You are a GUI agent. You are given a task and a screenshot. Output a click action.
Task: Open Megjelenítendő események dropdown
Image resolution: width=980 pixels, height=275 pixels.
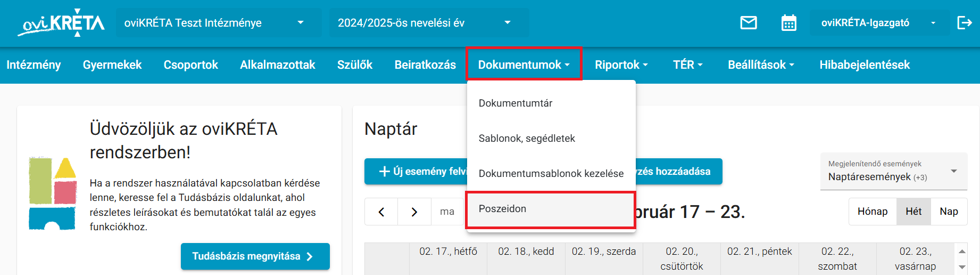click(894, 172)
